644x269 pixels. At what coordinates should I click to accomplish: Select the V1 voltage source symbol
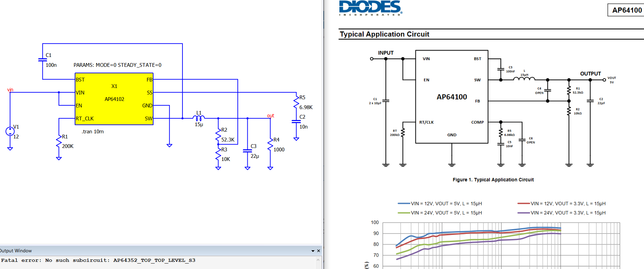[10, 131]
